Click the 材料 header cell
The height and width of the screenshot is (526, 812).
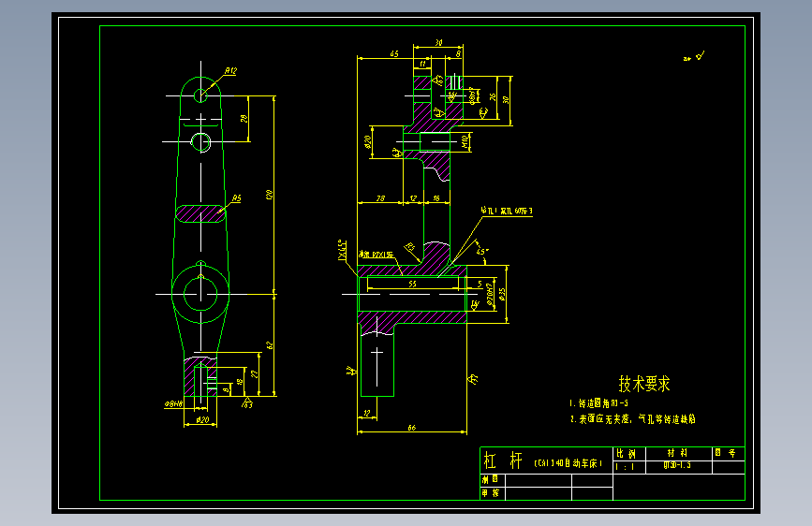click(677, 453)
